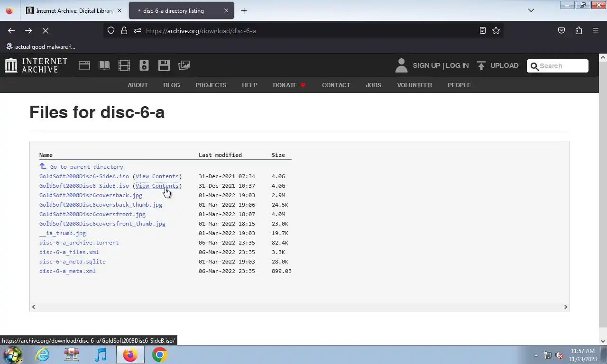Open the Video film strip icon
The image size is (607, 364).
(124, 65)
